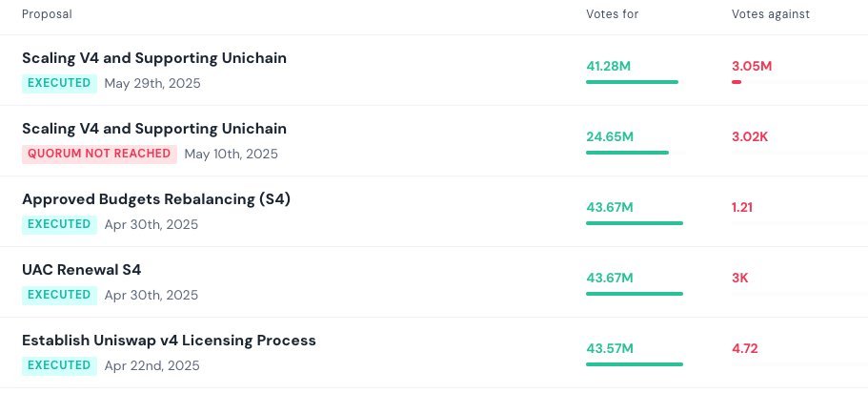Click green vote bar under 41.28M

[x=632, y=82]
